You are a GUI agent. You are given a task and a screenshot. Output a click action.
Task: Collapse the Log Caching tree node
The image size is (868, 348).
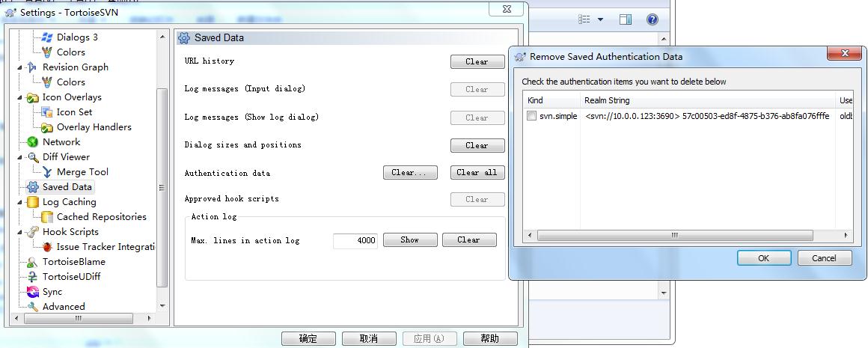pyautogui.click(x=20, y=202)
